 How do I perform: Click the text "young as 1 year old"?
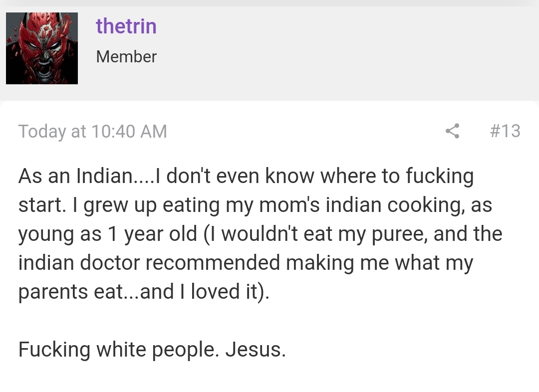pyautogui.click(x=108, y=234)
